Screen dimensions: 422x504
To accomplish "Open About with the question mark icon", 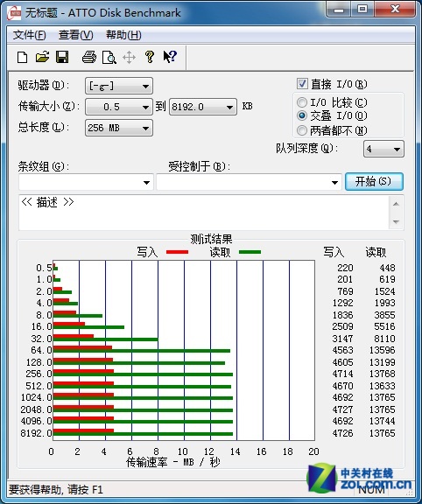I will (x=149, y=57).
